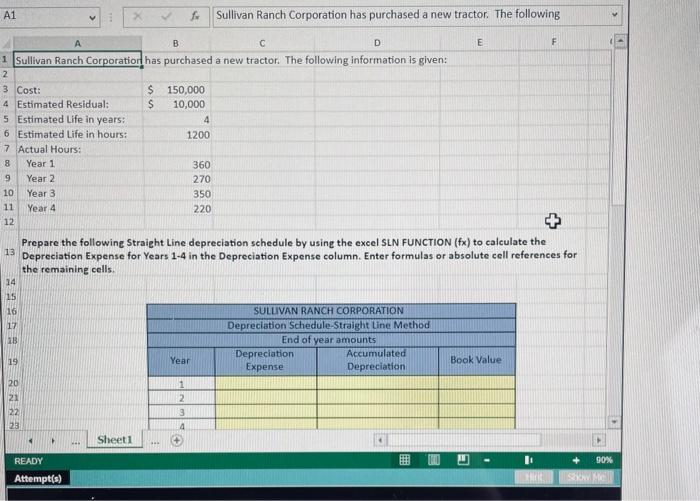
Task: Zoom in with plus button
Action: [576, 460]
